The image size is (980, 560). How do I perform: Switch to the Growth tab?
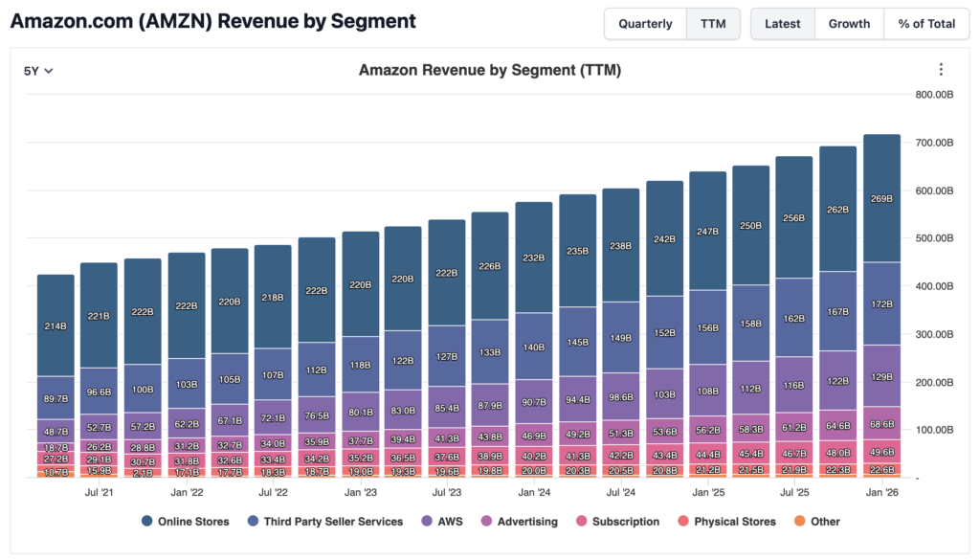pyautogui.click(x=849, y=24)
